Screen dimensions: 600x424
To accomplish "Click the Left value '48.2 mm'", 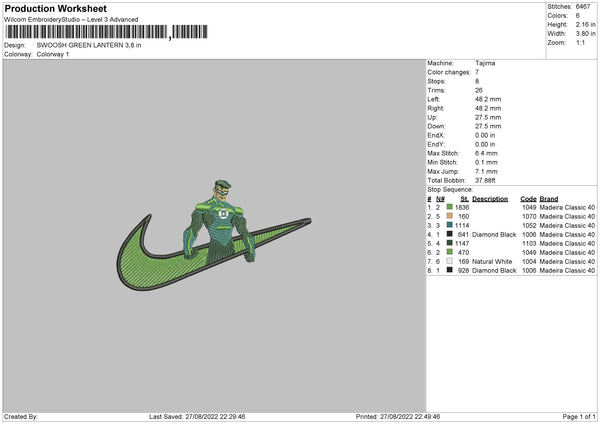I will tap(488, 99).
